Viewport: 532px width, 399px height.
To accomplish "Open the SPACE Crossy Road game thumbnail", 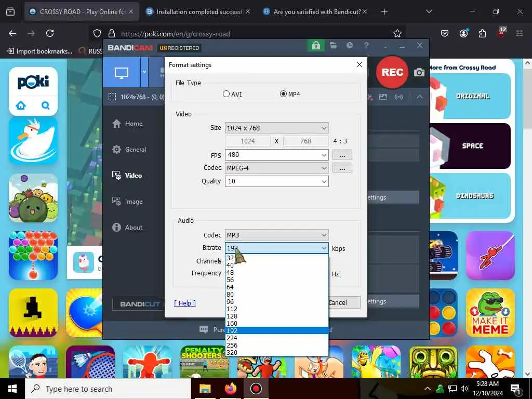I will [x=470, y=146].
